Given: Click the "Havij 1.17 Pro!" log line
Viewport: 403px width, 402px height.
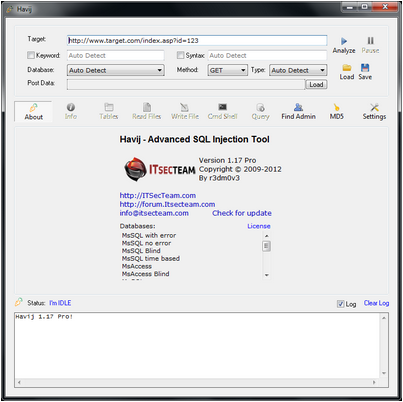Looking at the screenshot, I should 44,317.
